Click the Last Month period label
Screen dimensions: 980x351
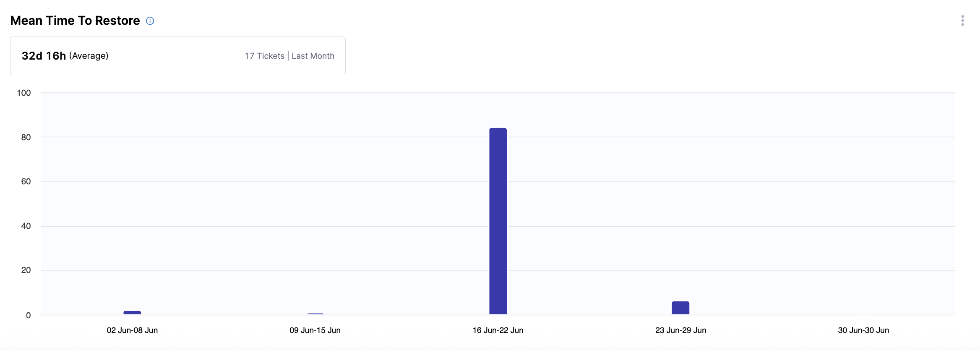pos(313,56)
